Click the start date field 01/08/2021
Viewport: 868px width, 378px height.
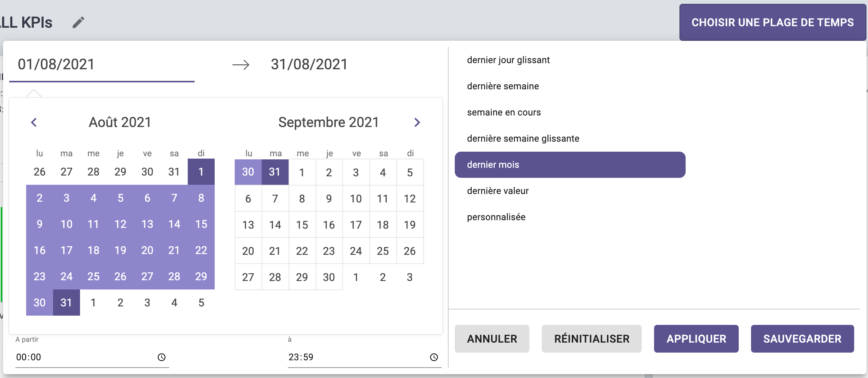pos(102,64)
